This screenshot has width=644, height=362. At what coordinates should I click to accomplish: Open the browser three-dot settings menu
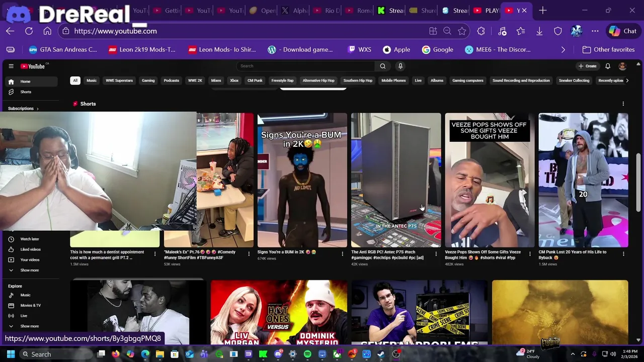(595, 31)
